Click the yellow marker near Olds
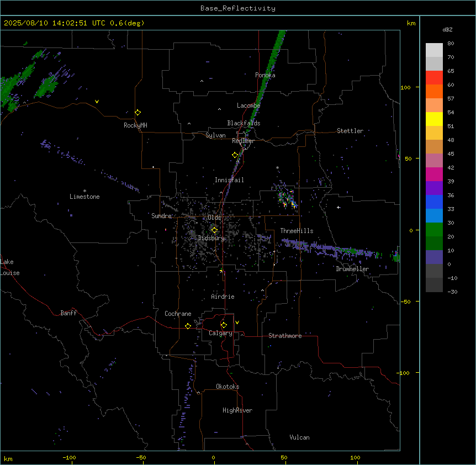476x465 pixels. pyautogui.click(x=215, y=230)
